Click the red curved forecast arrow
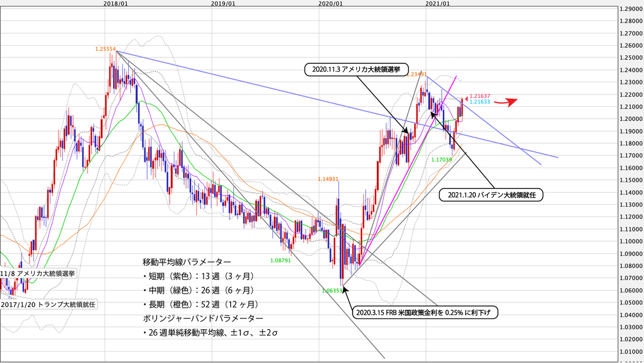 (507, 102)
